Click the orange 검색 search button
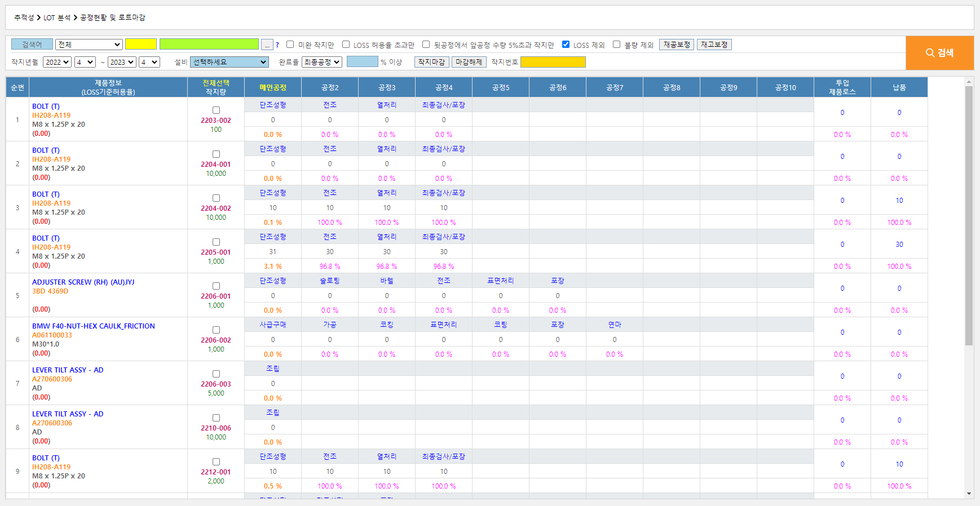This screenshot has width=980, height=506. [x=939, y=53]
